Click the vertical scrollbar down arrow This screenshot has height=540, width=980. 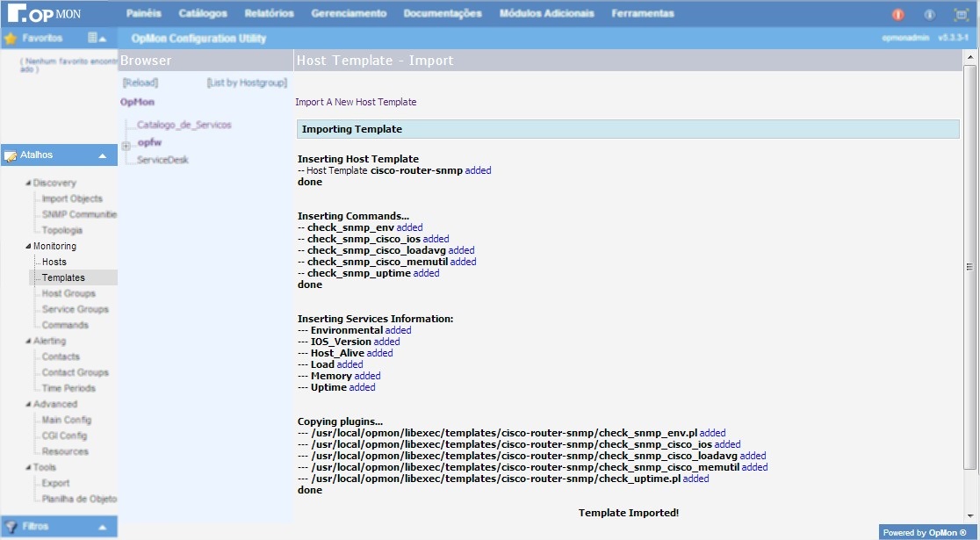pyautogui.click(x=970, y=515)
